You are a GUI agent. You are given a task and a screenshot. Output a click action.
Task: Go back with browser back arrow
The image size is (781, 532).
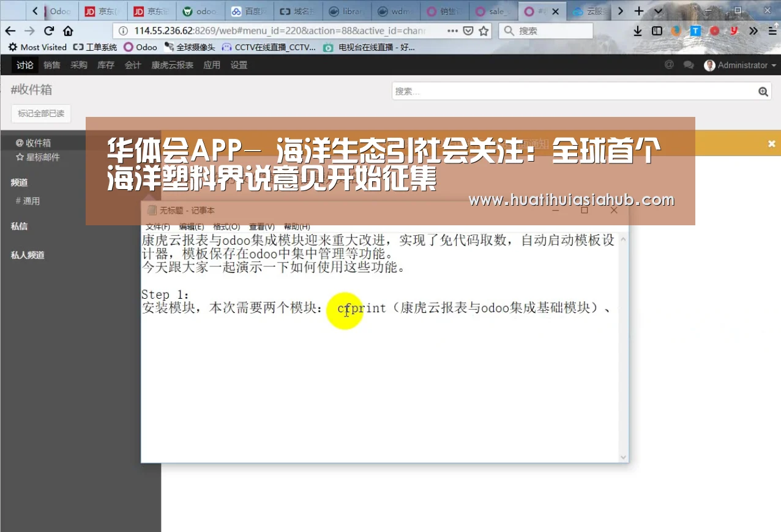tap(10, 31)
